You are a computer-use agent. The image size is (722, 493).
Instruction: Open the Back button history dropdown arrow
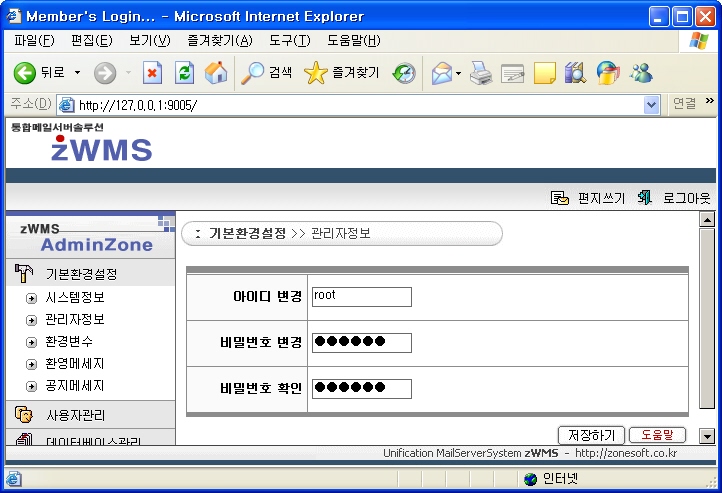[x=78, y=73]
